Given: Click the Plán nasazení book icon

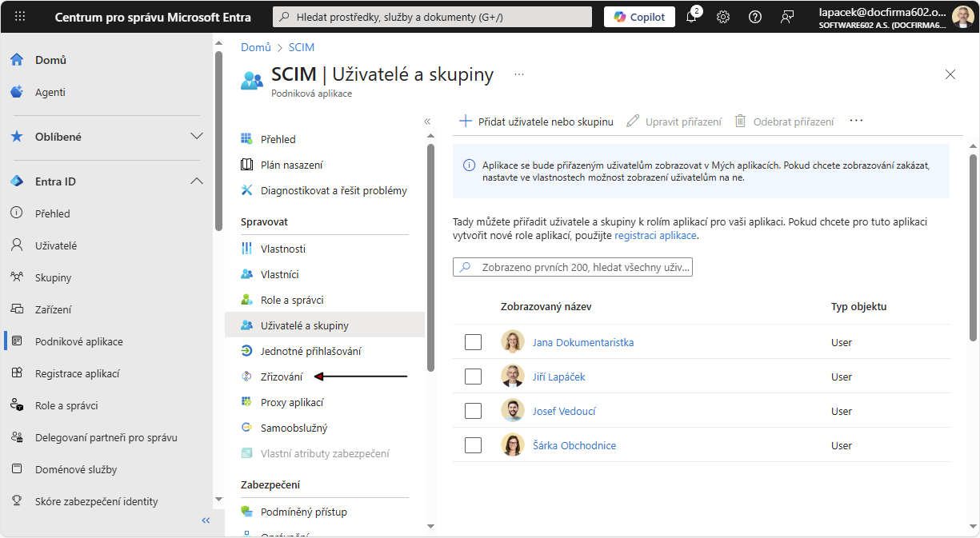Looking at the screenshot, I should pyautogui.click(x=246, y=165).
